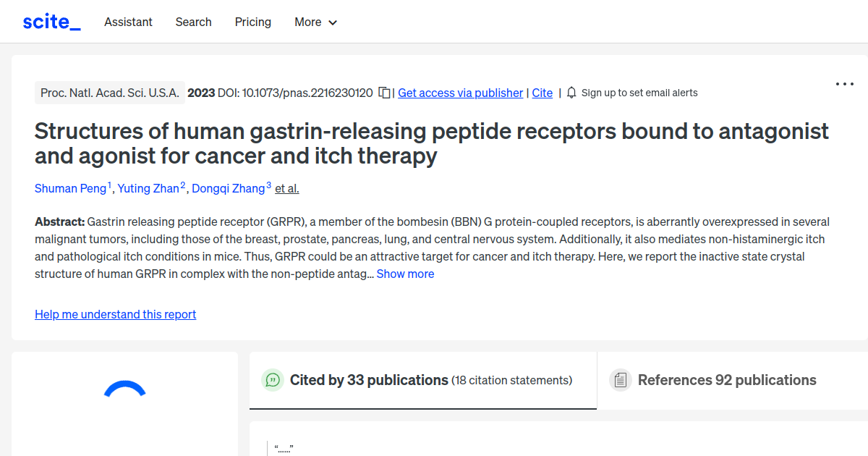Click the superscript 1 next to Shuman Peng

pyautogui.click(x=109, y=183)
